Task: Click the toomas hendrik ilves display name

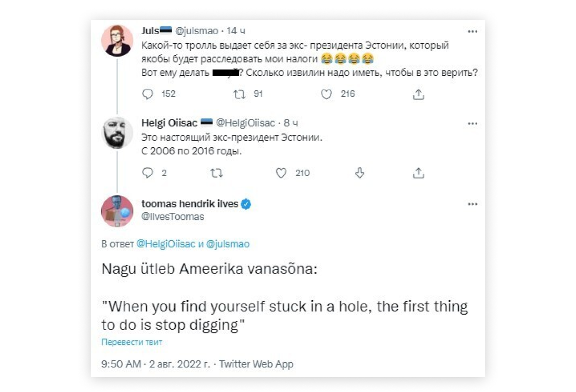Action: point(190,204)
